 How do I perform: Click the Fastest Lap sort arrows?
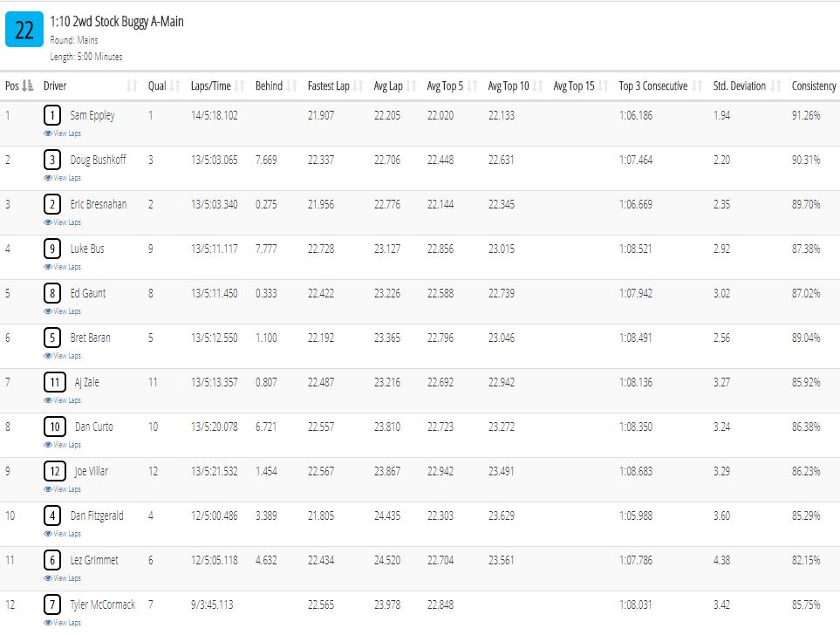pyautogui.click(x=359, y=85)
